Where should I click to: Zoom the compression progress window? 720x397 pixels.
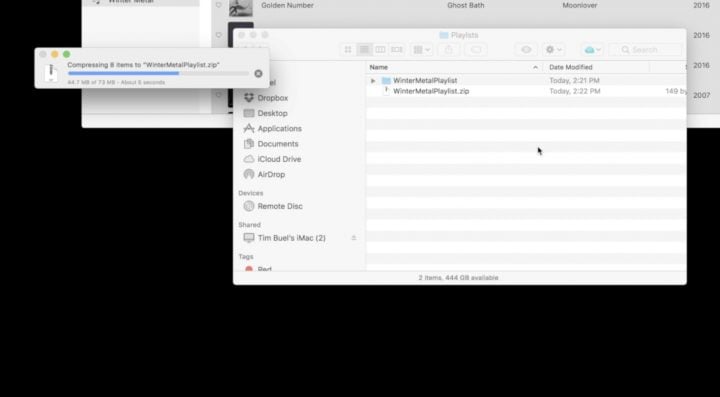[x=67, y=54]
